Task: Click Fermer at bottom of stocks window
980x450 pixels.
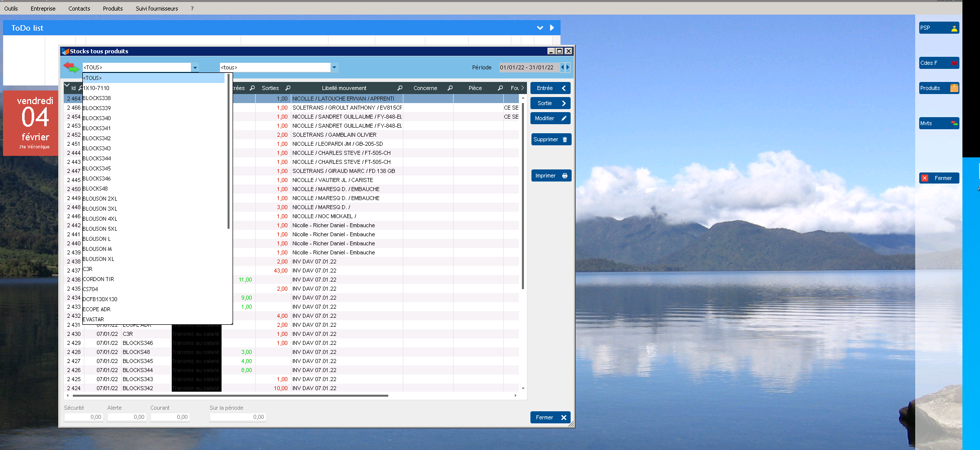Action: pos(550,417)
